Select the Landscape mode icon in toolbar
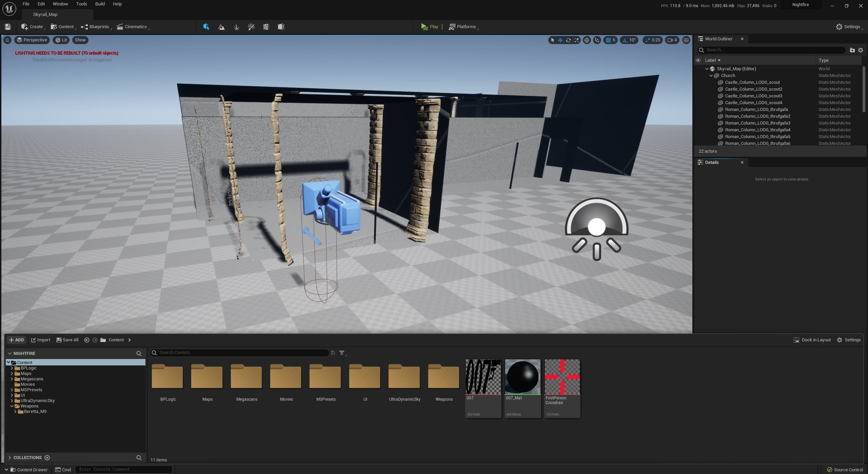868x474 pixels. click(x=221, y=27)
